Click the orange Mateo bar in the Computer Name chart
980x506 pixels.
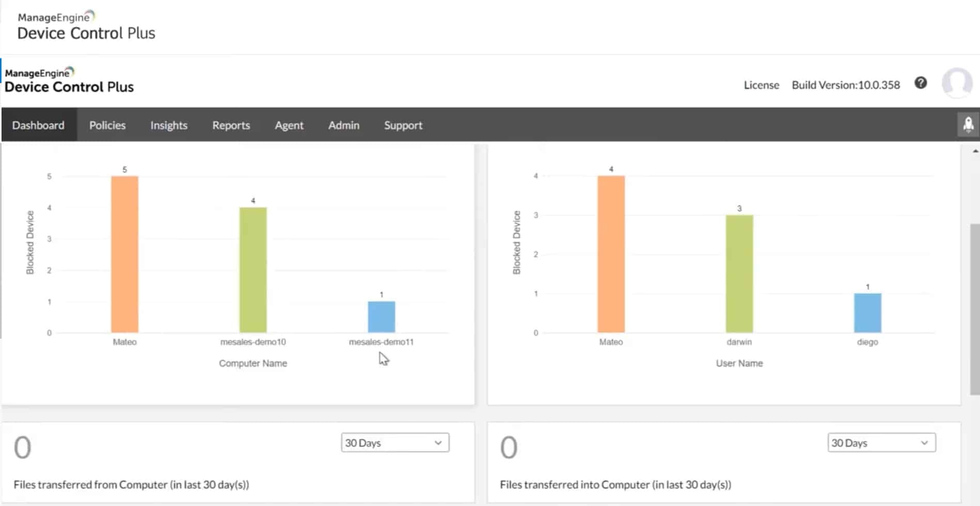(x=125, y=254)
